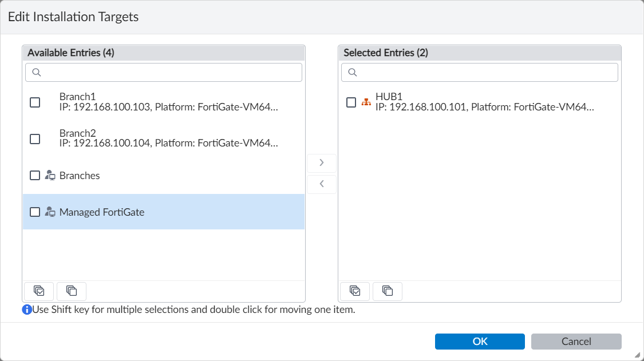Click the Available Entries search field
Image resolution: width=644 pixels, height=361 pixels.
(171, 73)
